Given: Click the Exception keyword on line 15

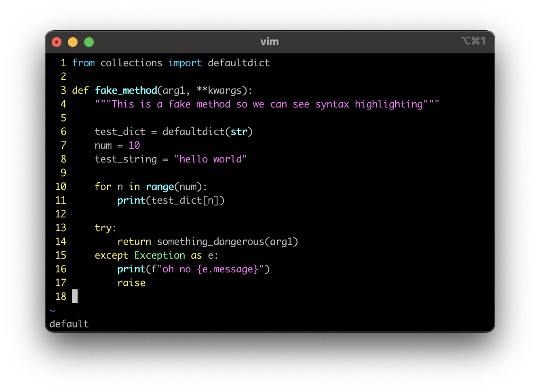Looking at the screenshot, I should pyautogui.click(x=160, y=255).
